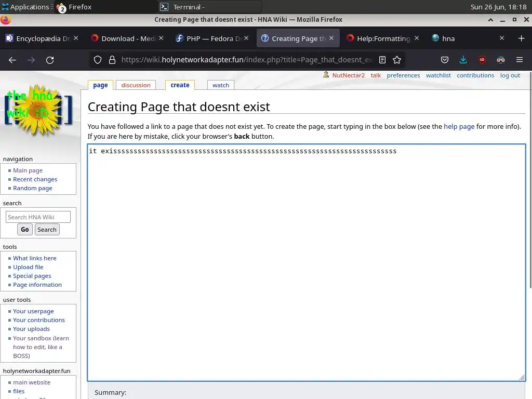Click the NutNectar2 user avatar icon
532x399 pixels.
point(326,75)
